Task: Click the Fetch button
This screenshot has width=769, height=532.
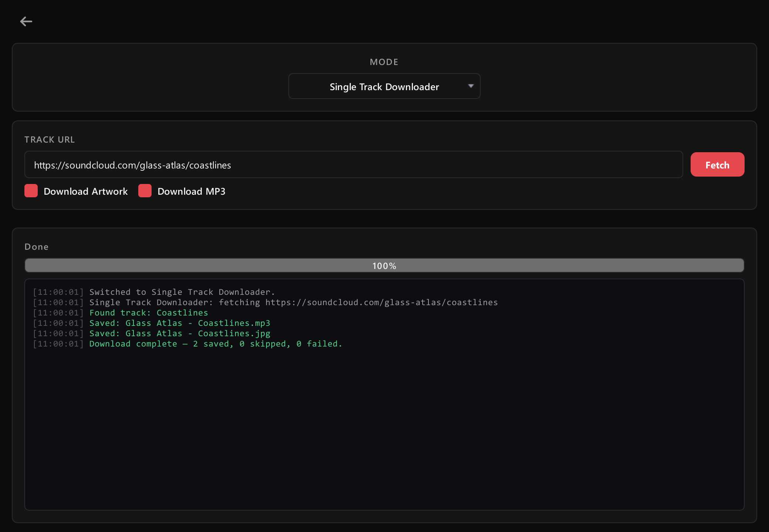Action: tap(717, 165)
